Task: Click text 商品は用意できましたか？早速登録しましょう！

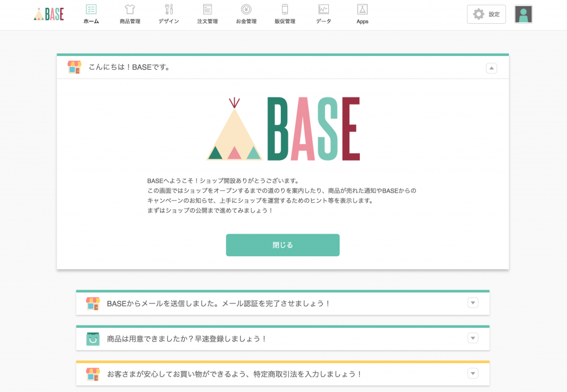Action: 187,339
